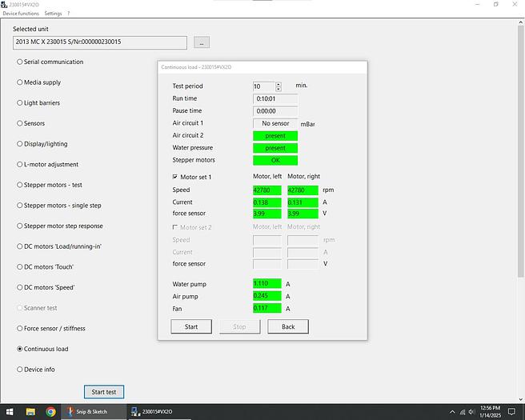Select the Serial communication radio option

[20, 62]
